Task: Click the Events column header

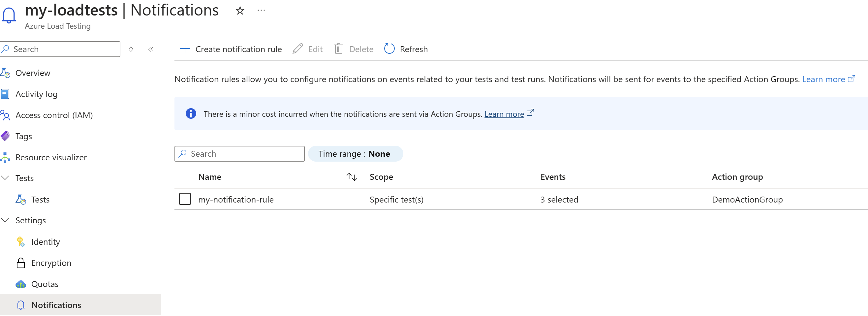Action: pyautogui.click(x=553, y=177)
